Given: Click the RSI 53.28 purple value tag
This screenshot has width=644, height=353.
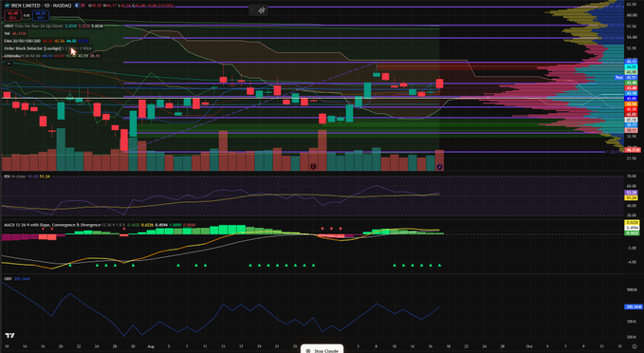Looking at the screenshot, I should point(631,193).
